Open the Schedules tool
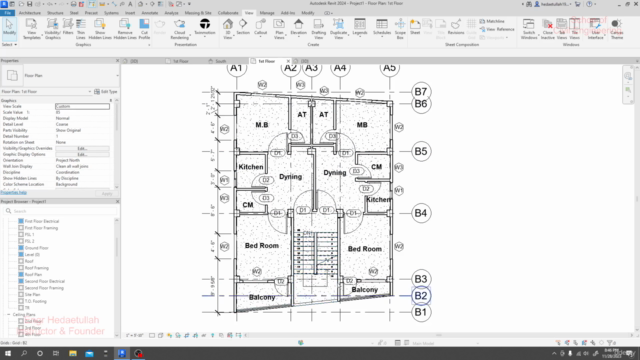Viewport: 640px width, 360px height. [x=382, y=27]
